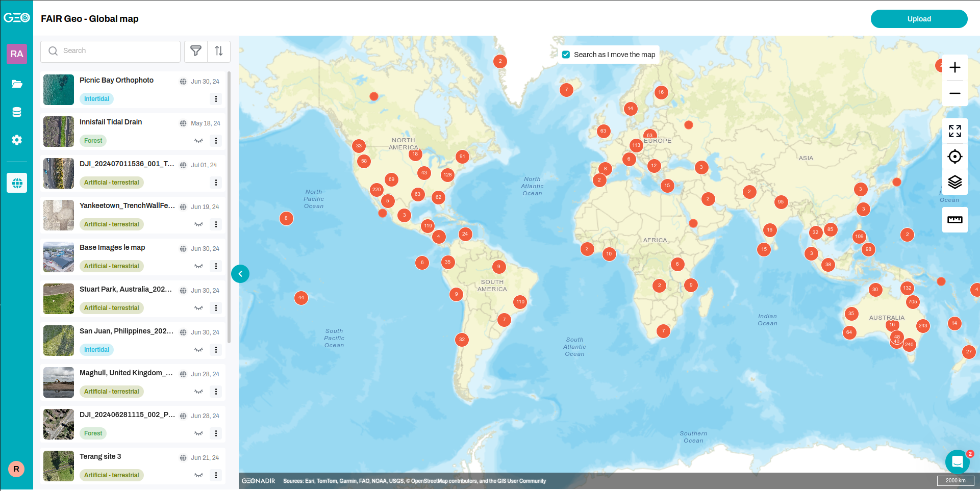Toggle visibility eye for Terang site 3

pyautogui.click(x=198, y=475)
